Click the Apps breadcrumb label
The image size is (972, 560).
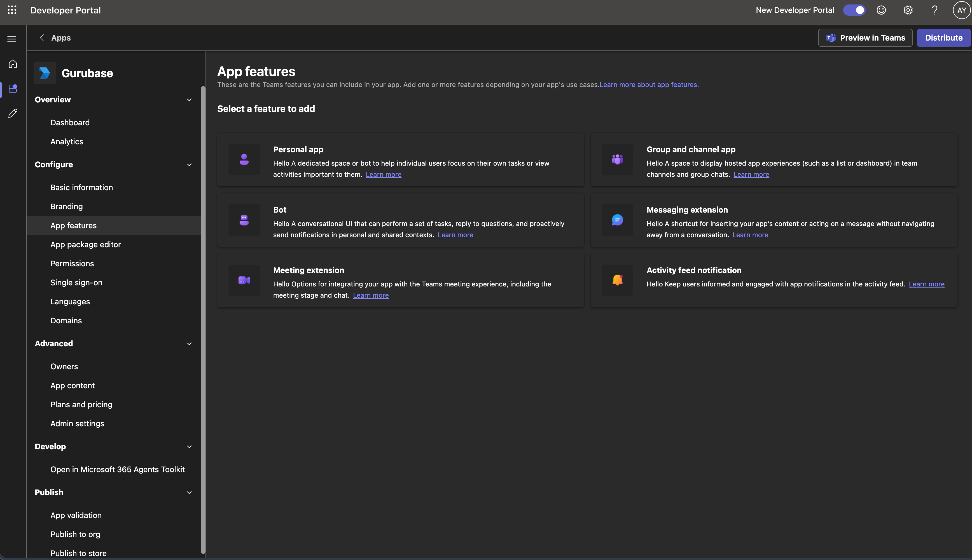click(61, 38)
